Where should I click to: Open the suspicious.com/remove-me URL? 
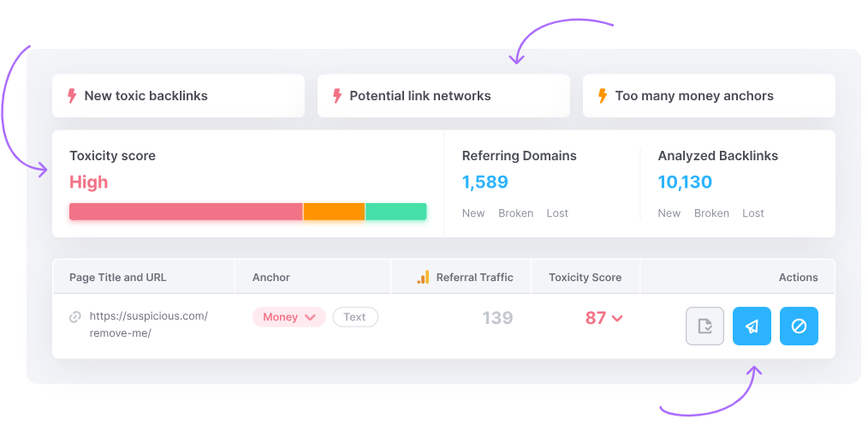pos(148,324)
